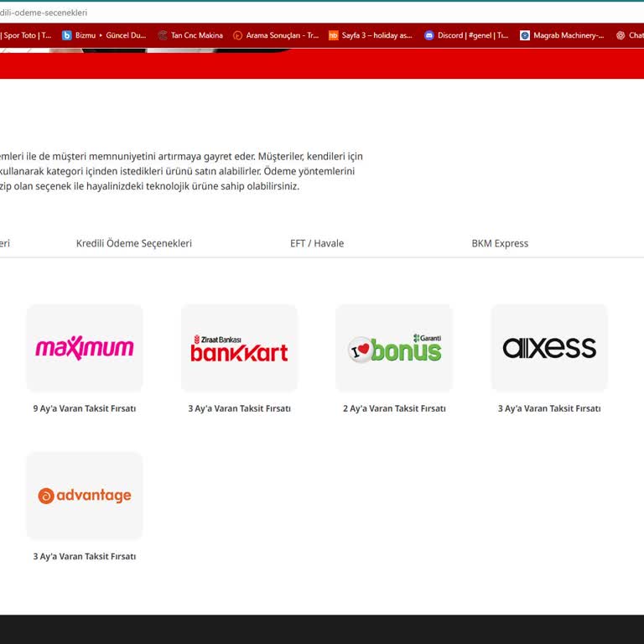The width and height of the screenshot is (644, 644).
Task: Click installment text under Axess
Action: pyautogui.click(x=549, y=408)
